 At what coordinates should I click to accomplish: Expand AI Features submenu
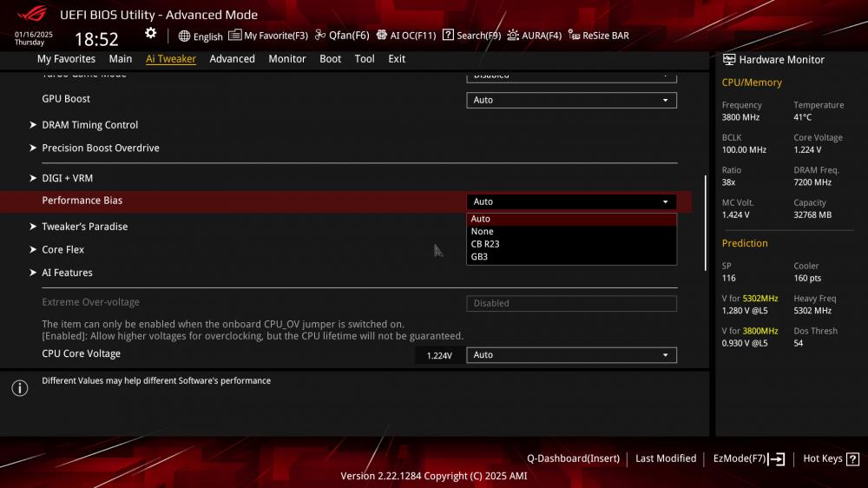tap(62, 273)
